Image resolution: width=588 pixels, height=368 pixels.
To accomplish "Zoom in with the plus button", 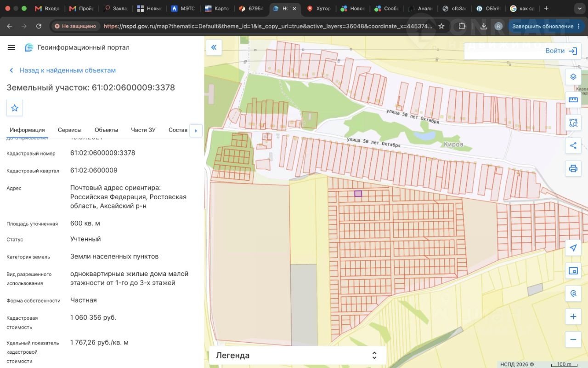I will (x=573, y=316).
